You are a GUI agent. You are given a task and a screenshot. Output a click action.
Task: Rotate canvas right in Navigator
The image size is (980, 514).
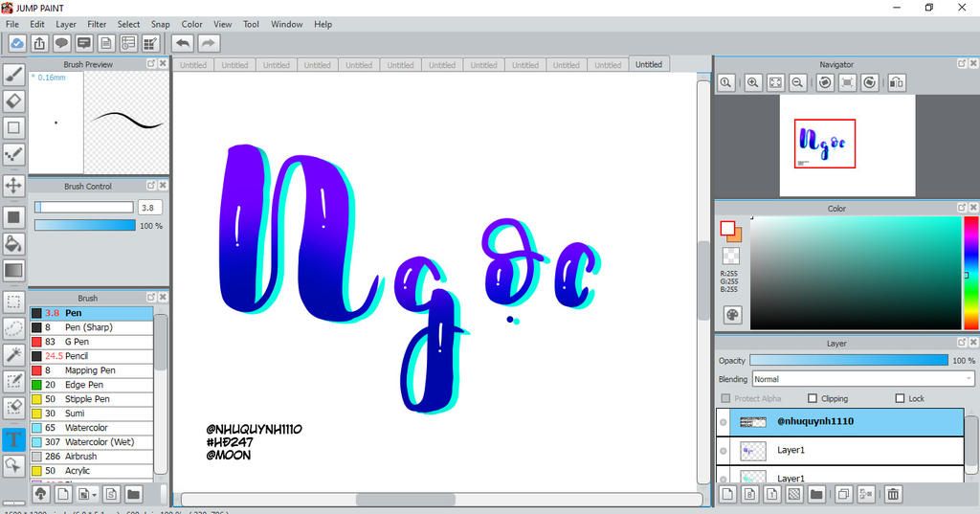point(869,82)
